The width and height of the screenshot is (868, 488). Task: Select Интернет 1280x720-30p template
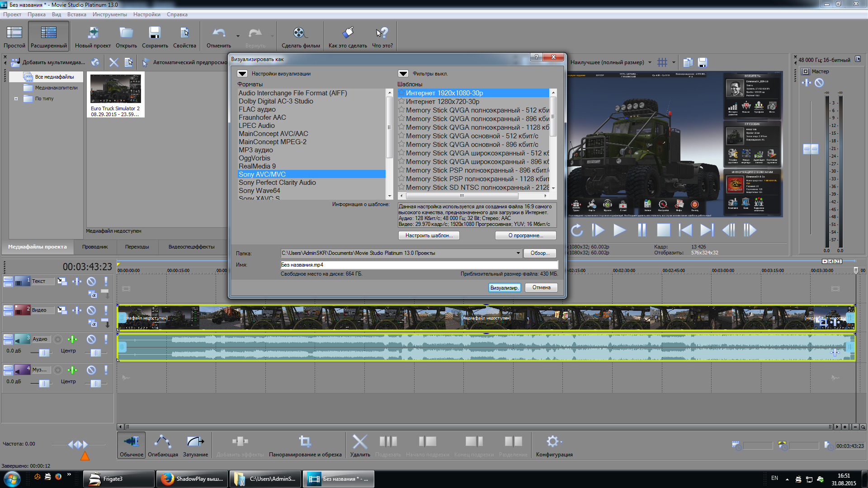pyautogui.click(x=473, y=102)
